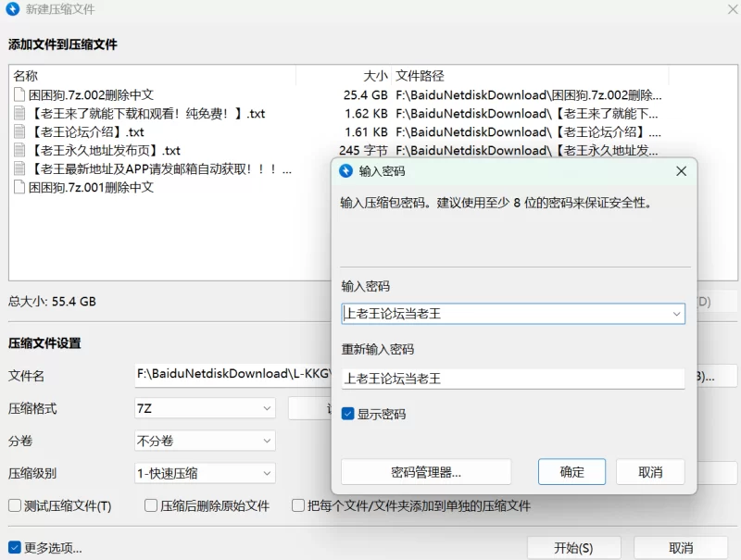Click file icon of 困困狗.7z.001删除中文

coord(19,188)
